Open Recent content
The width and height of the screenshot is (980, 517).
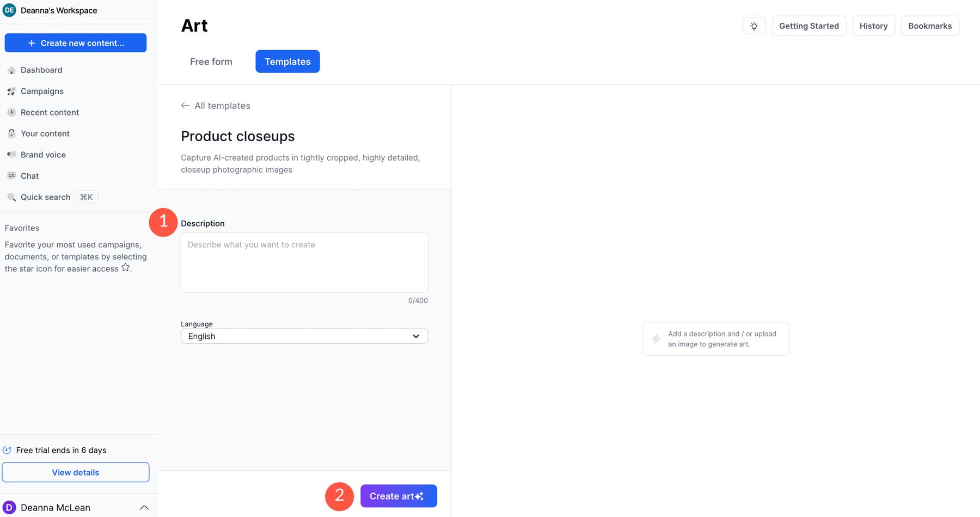pos(50,112)
